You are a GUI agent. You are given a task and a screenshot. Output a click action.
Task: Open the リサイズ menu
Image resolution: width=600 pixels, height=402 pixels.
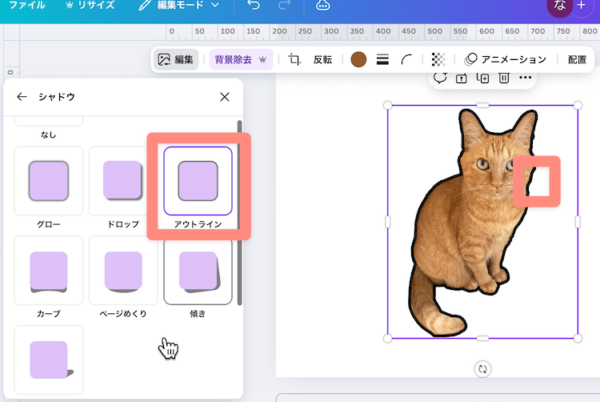point(90,5)
